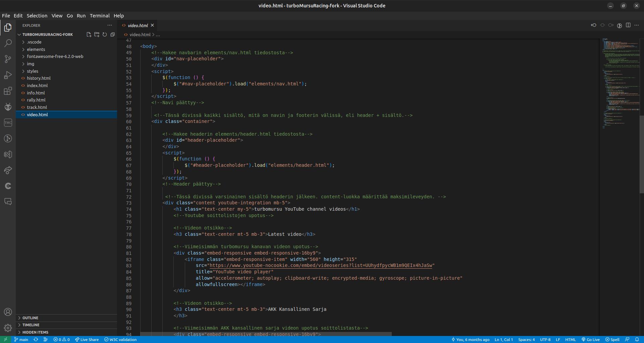Expand the elements folder
This screenshot has height=343, width=644.
(x=36, y=49)
